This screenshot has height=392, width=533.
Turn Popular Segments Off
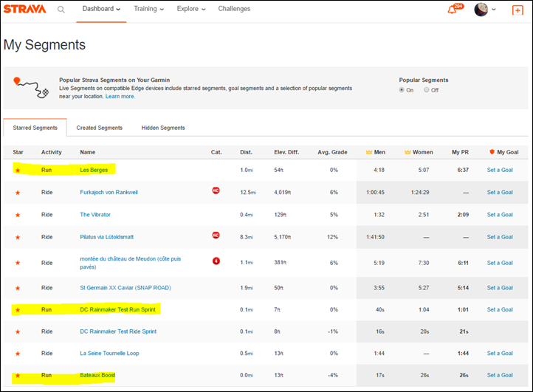(426, 90)
